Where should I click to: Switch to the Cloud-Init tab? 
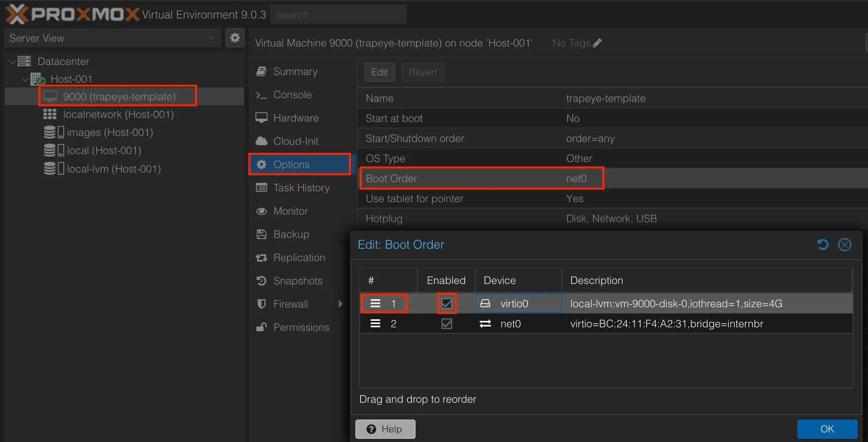point(296,141)
